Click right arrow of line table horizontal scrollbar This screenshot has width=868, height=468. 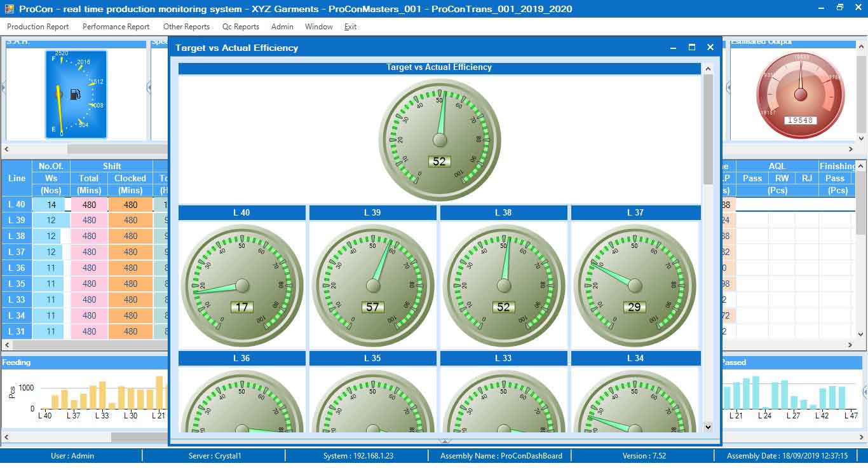[851, 344]
